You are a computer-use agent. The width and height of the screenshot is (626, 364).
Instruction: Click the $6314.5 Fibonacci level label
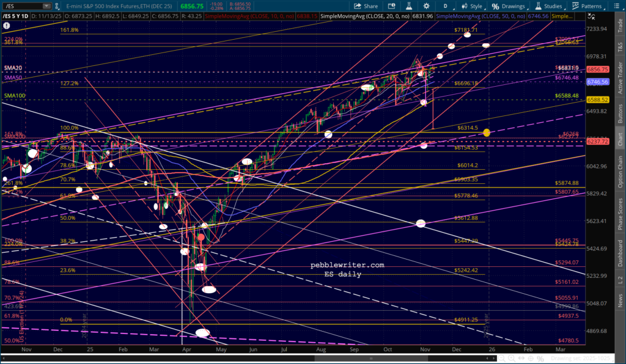coord(468,128)
